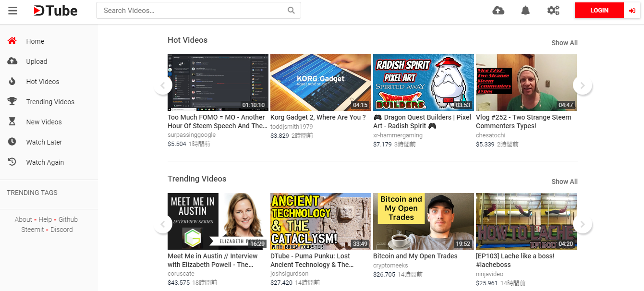This screenshot has height=291, width=644.
Task: Open the settings gears icon
Action: point(553,11)
